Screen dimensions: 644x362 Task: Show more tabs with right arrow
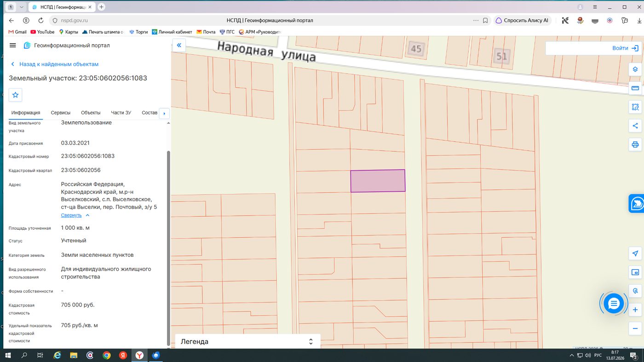[x=164, y=113]
